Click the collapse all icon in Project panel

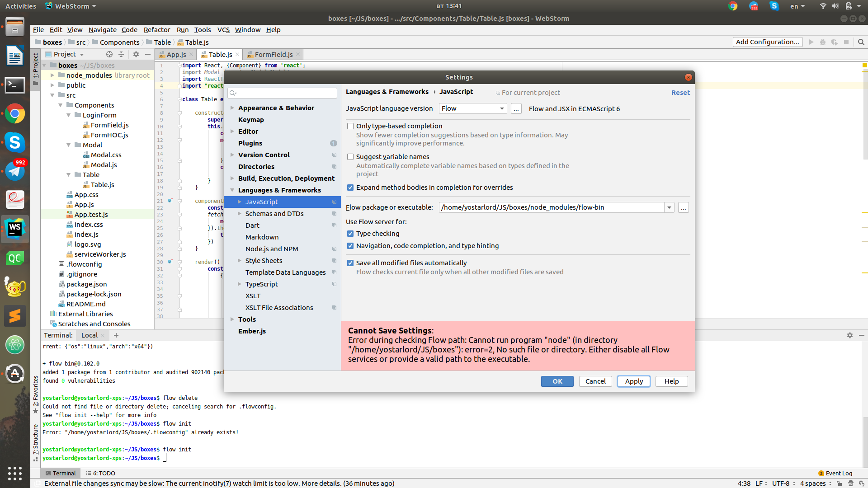(x=121, y=54)
